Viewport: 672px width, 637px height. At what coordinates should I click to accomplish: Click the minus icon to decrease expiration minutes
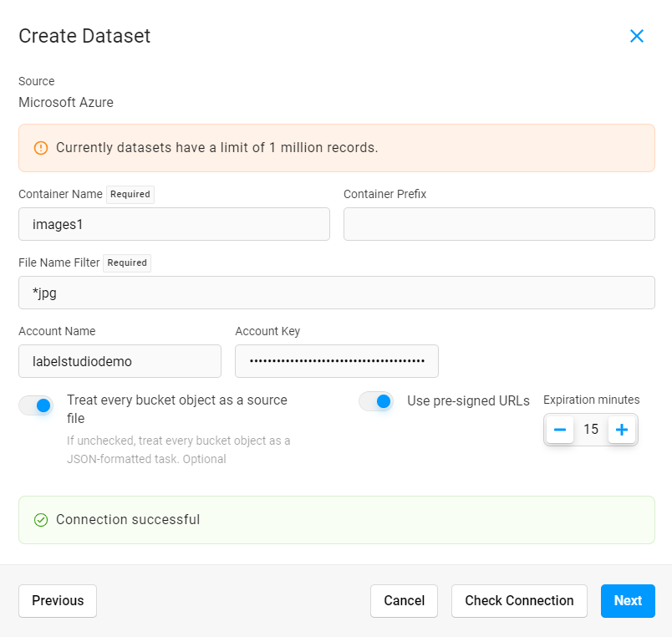click(x=559, y=429)
